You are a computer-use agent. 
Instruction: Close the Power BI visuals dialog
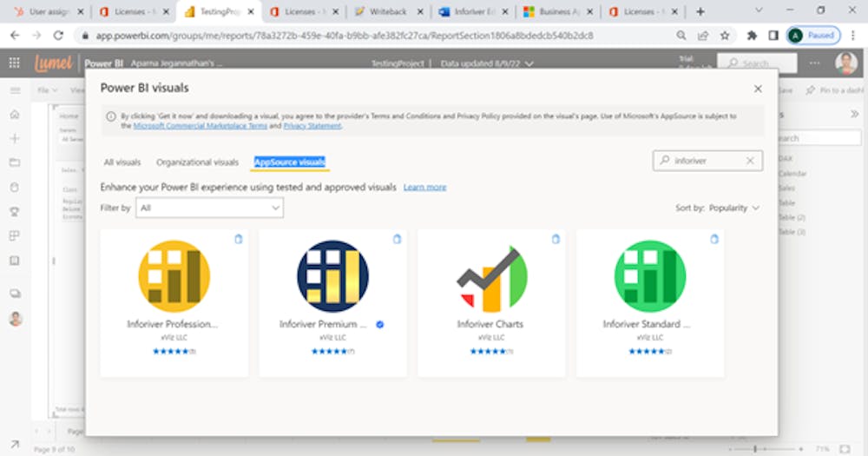tap(758, 89)
